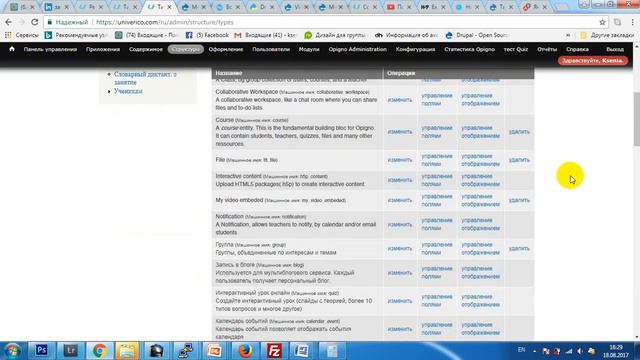This screenshot has width=640, height=360.
Task: Open Статистика Opigno menu item
Action: 469,49
